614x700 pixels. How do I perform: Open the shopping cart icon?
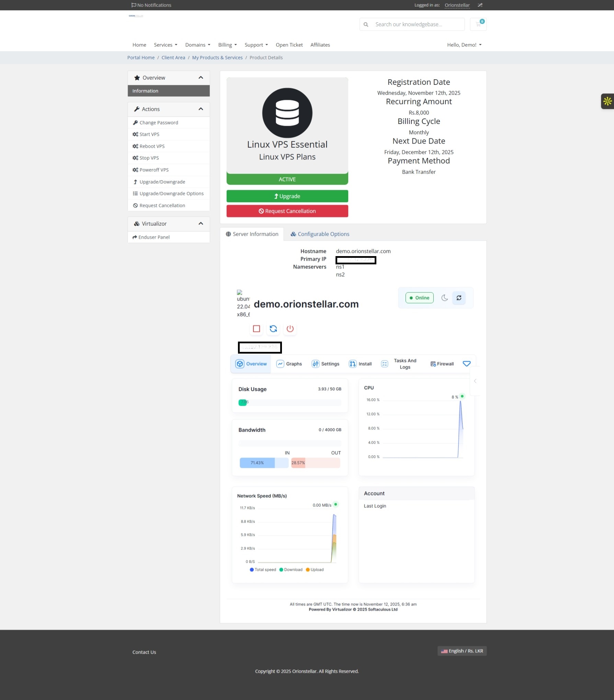[478, 24]
